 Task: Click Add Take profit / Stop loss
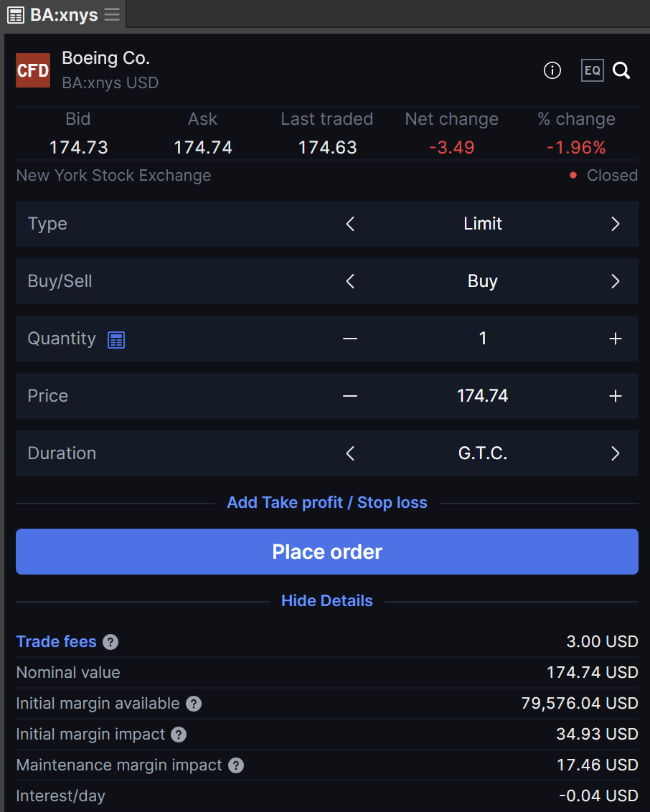pos(327,503)
